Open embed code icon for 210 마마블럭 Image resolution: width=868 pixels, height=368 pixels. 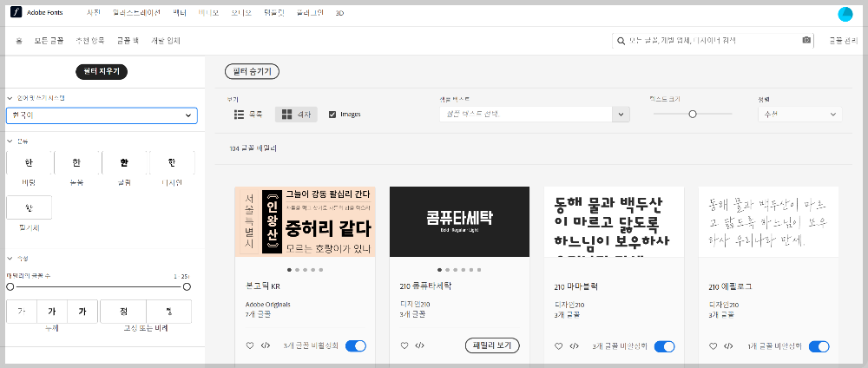point(574,345)
